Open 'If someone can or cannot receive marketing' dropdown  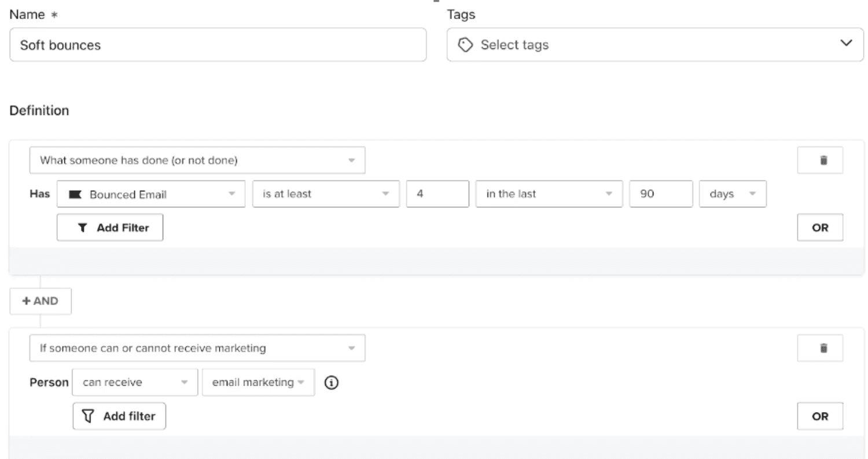tap(197, 348)
